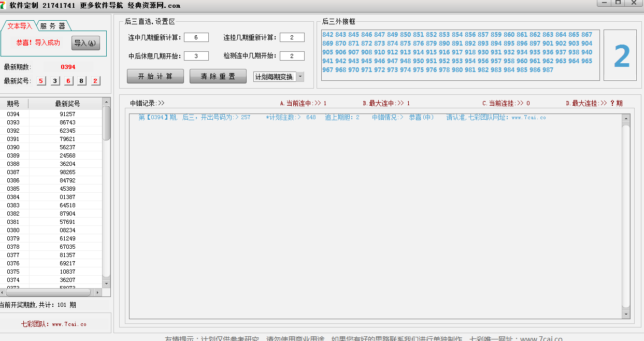Select row 0381 with number 57691
The width and height of the screenshot is (644, 341).
tap(51, 222)
